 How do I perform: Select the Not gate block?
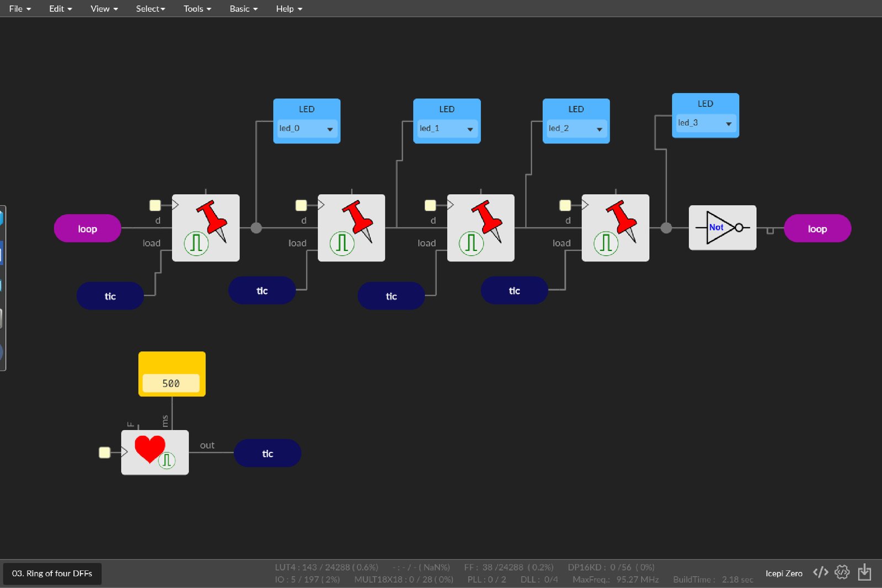pyautogui.click(x=722, y=228)
